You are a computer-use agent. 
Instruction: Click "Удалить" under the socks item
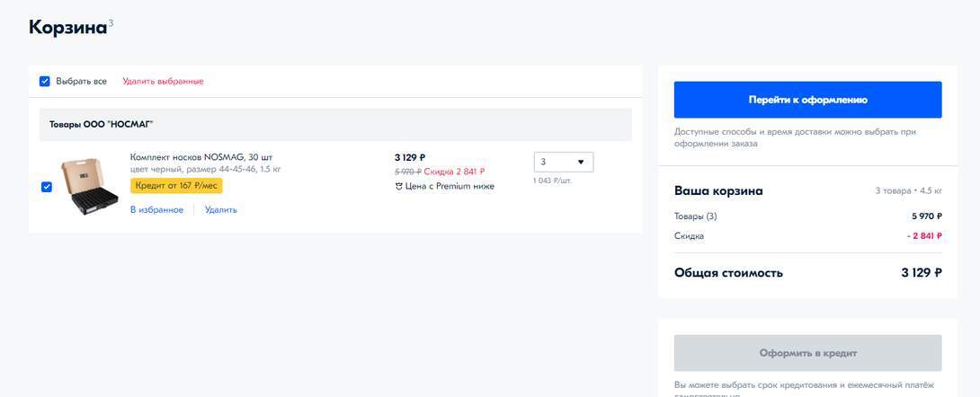pos(220,210)
